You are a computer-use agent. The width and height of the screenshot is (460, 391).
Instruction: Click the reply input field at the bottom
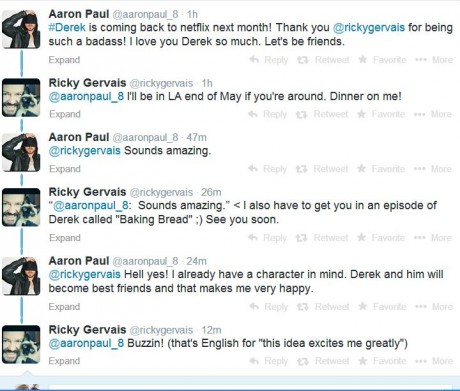(250, 387)
